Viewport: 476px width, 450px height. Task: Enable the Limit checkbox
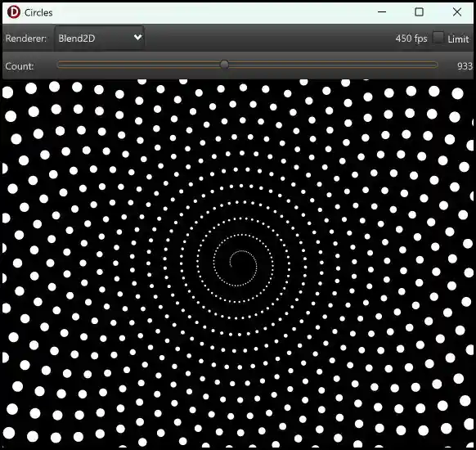coord(438,38)
